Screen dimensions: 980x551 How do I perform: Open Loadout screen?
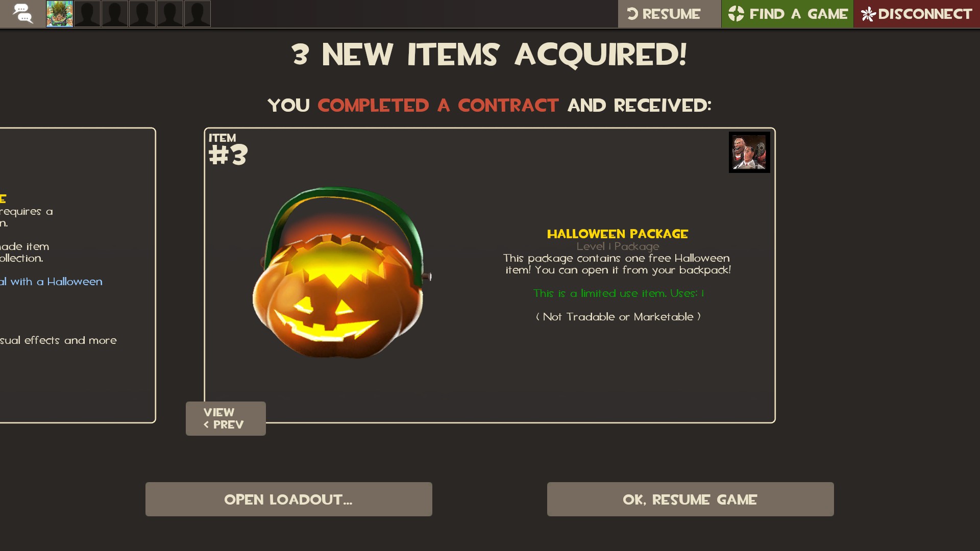(289, 499)
